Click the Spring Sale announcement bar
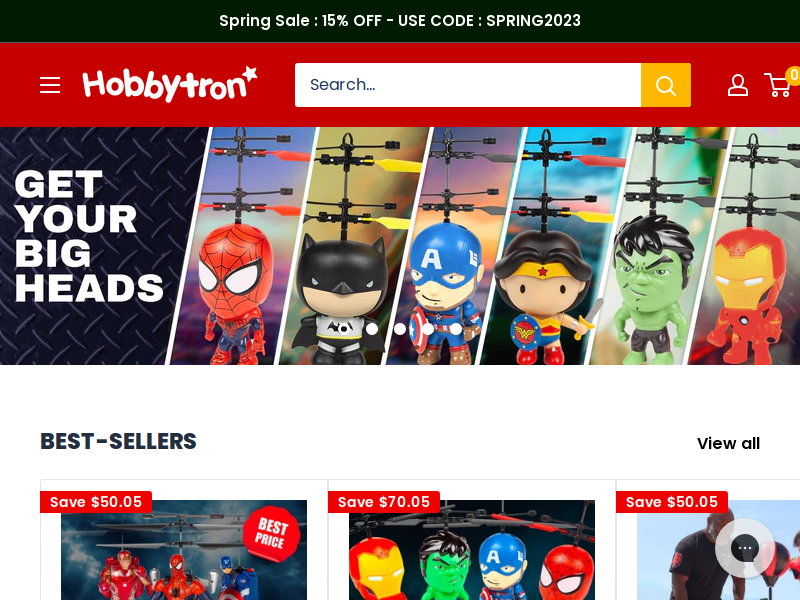The height and width of the screenshot is (600, 800). tap(400, 21)
